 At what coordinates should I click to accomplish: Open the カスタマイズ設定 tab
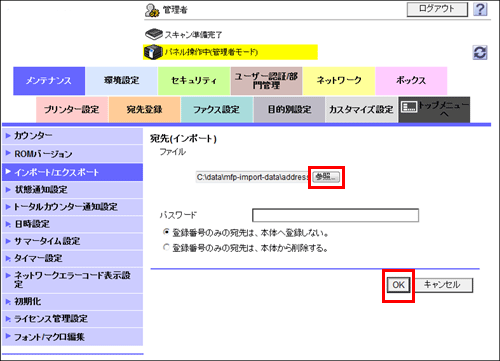click(361, 109)
